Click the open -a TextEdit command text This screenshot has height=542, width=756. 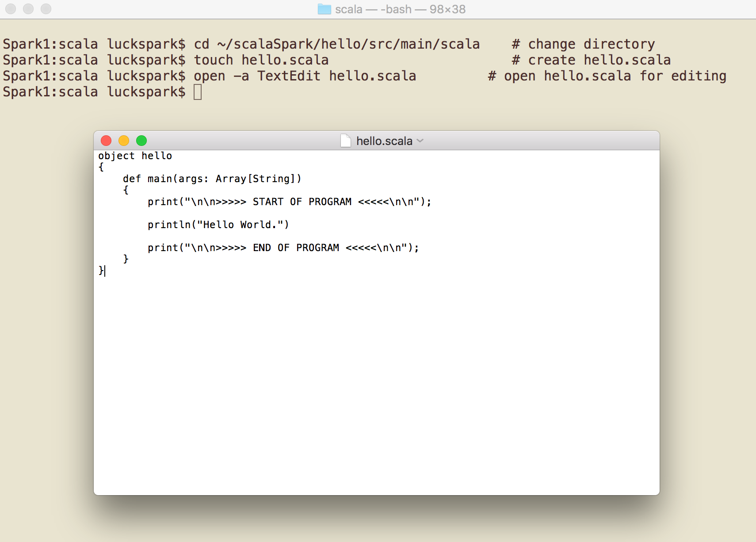click(x=305, y=76)
